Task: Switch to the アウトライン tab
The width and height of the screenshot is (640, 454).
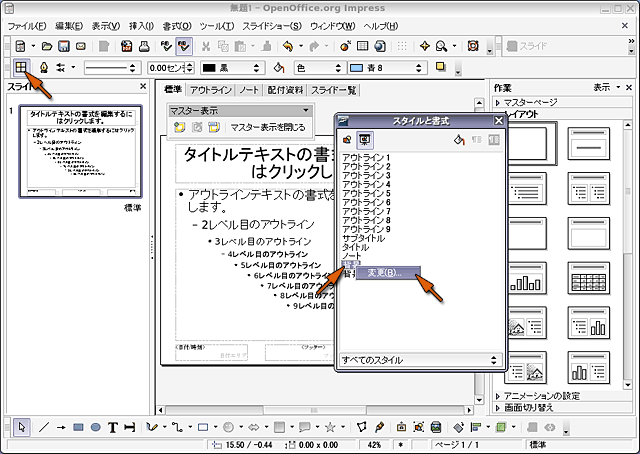Action: coord(209,90)
